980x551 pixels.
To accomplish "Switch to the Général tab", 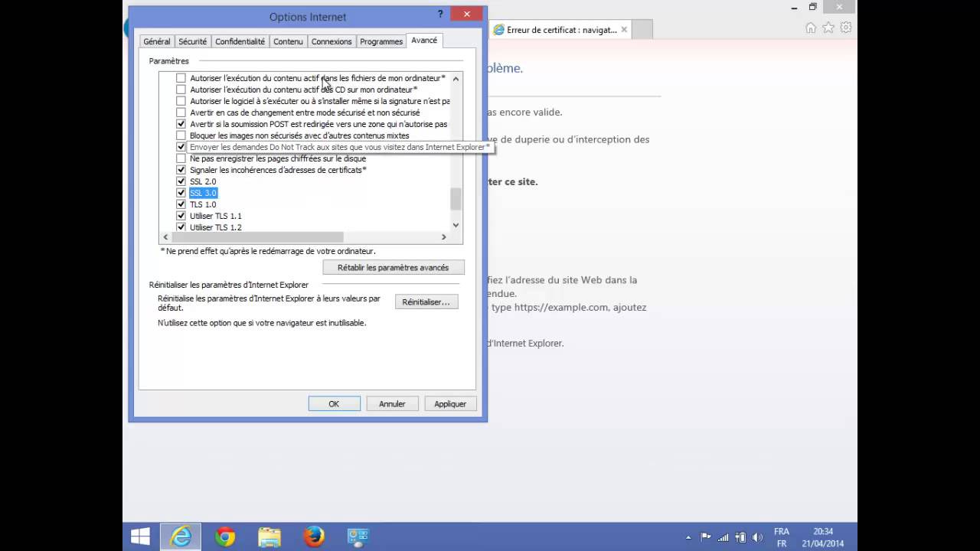I will [157, 41].
